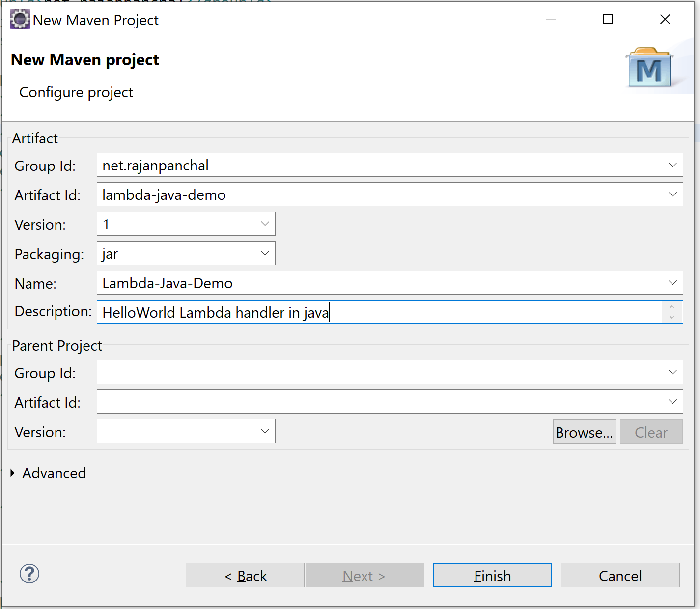Click the help question mark icon

point(29,574)
